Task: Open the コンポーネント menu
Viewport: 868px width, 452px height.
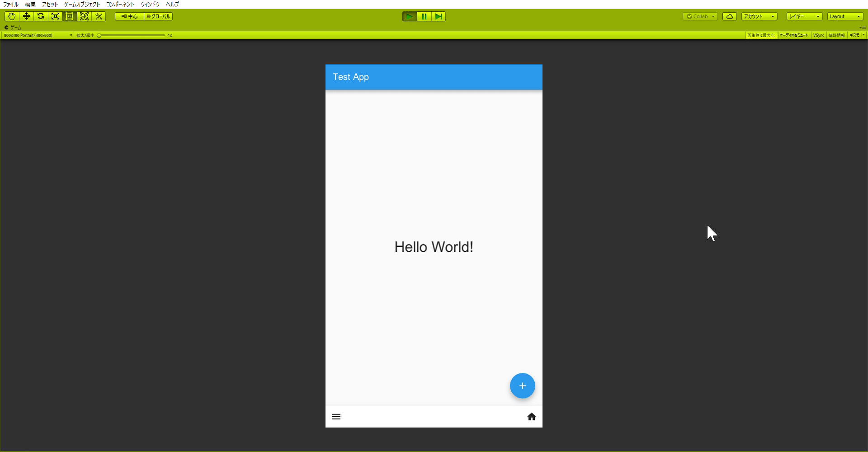Action: pyautogui.click(x=120, y=4)
